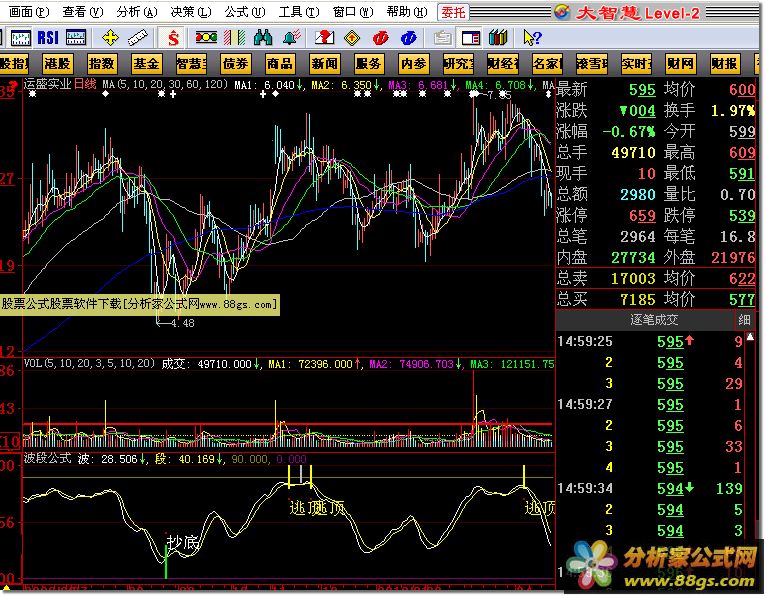Toggle the 细 detail view button
The width and height of the screenshot is (766, 596).
pyautogui.click(x=743, y=320)
